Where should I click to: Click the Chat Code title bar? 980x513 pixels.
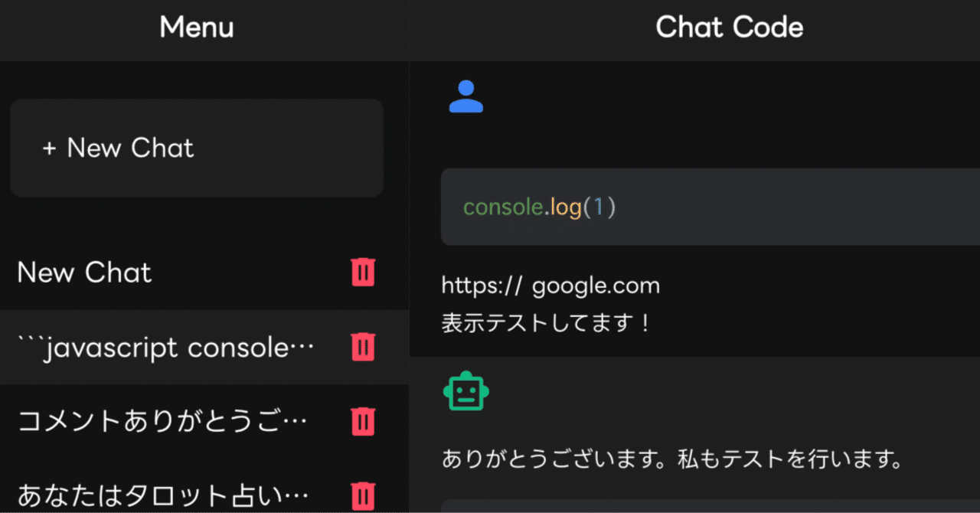(x=729, y=28)
